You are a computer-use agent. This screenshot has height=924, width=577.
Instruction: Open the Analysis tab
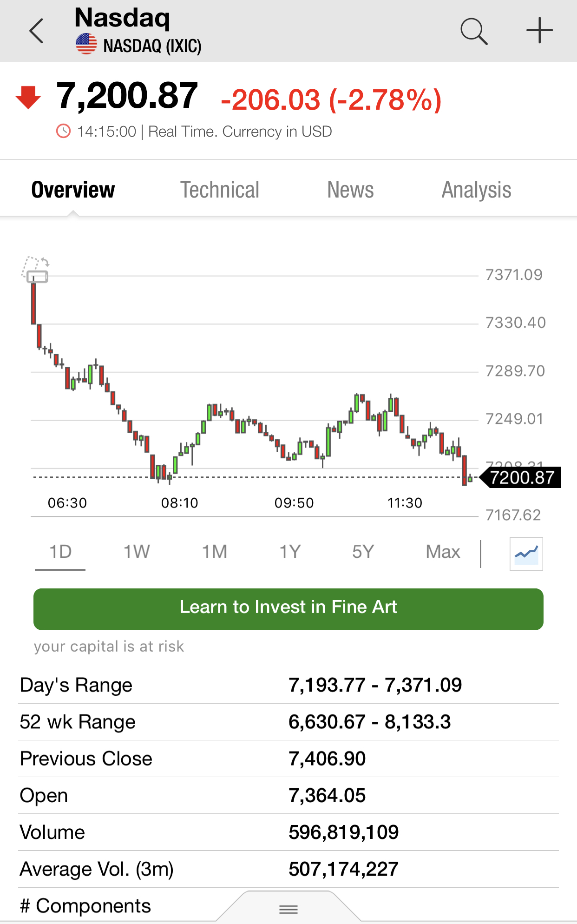pos(476,190)
